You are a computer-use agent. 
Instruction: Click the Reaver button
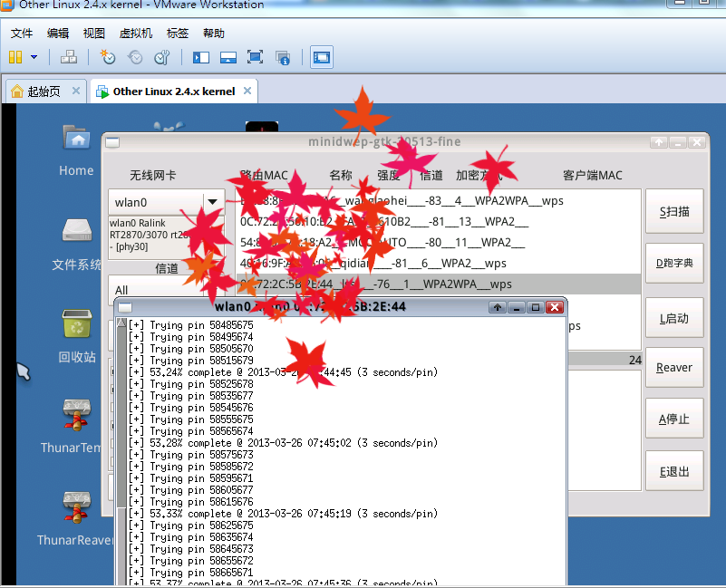(x=674, y=367)
